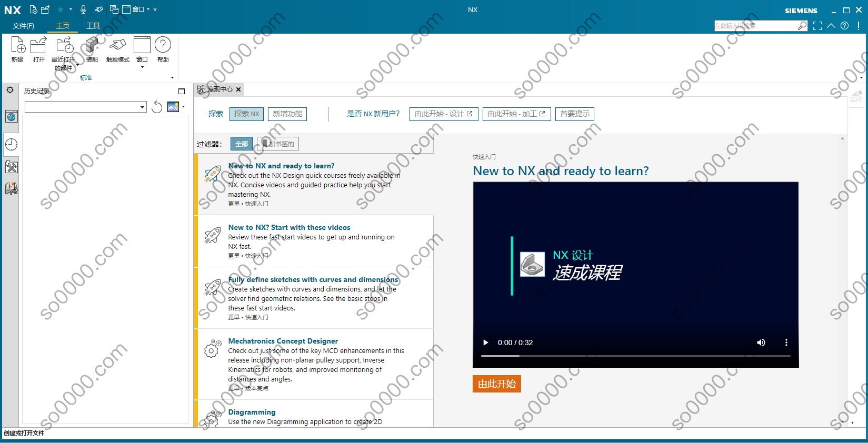The height and width of the screenshot is (443, 868).
Task: Click the favorites star in title bar
Action: (61, 9)
